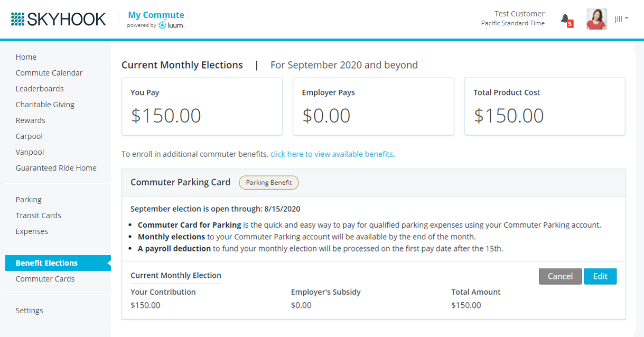The image size is (644, 337).
Task: Select Guaranteed Ride Home
Action: pyautogui.click(x=56, y=168)
